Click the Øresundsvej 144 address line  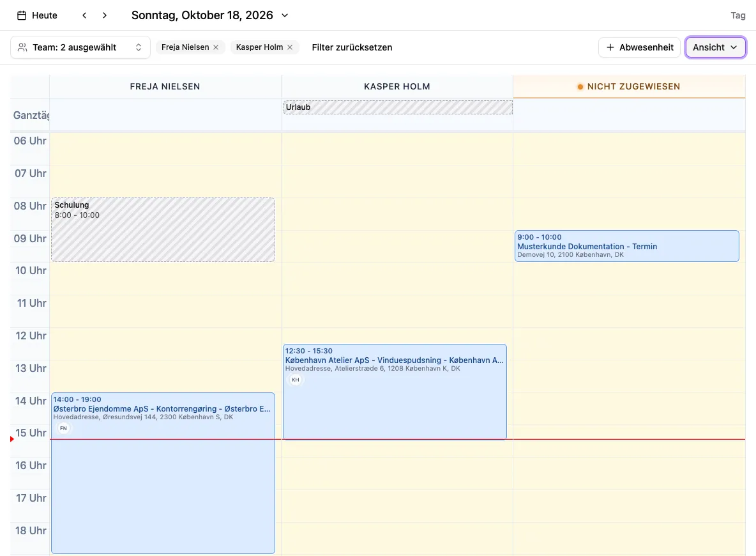[143, 417]
